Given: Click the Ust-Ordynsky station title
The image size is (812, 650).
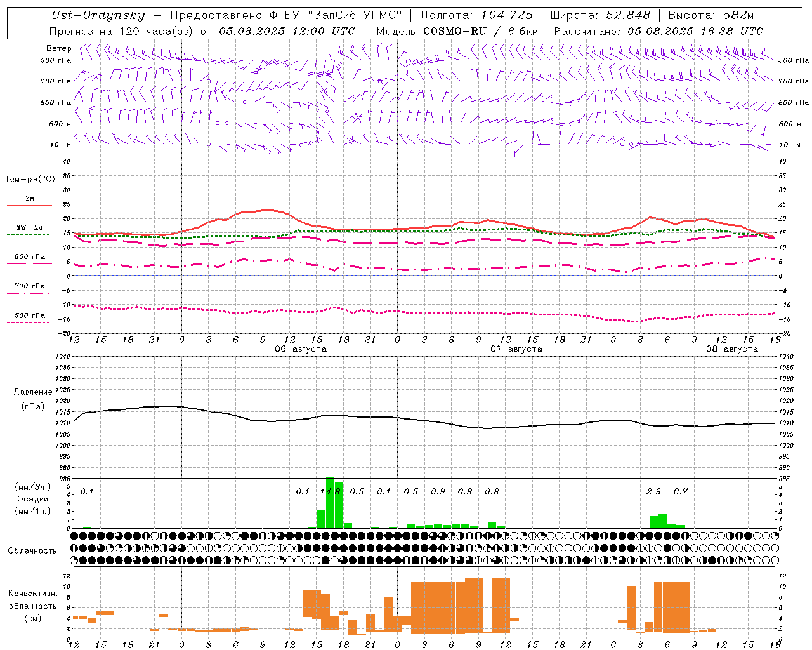Looking at the screenshot, I should point(98,15).
